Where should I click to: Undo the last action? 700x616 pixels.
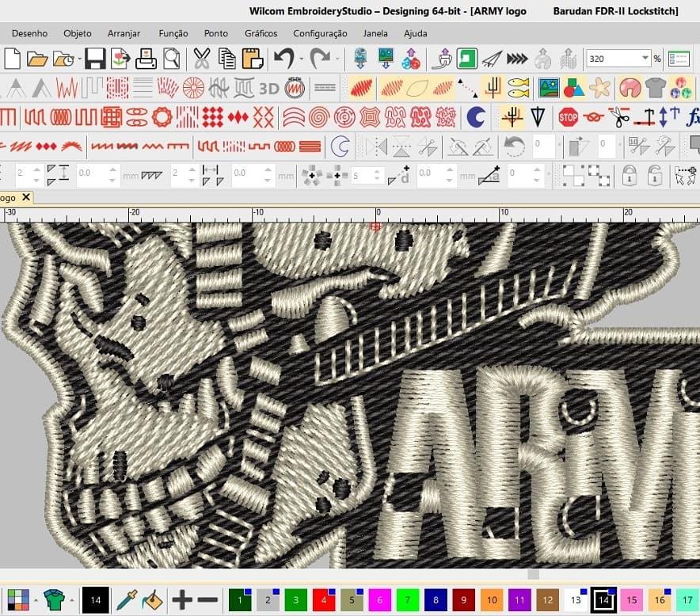click(x=284, y=59)
